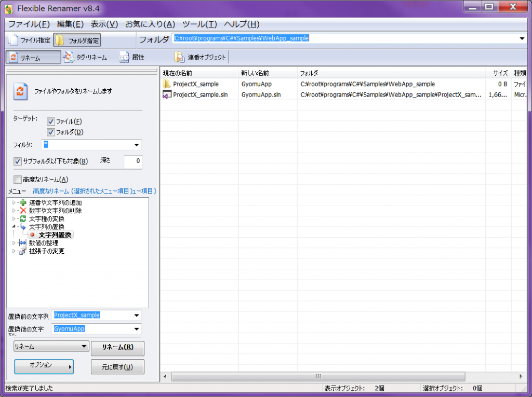Screen dimensions: 532x397
Task: Select the ProjectX_sample folder row name
Action: pos(196,84)
